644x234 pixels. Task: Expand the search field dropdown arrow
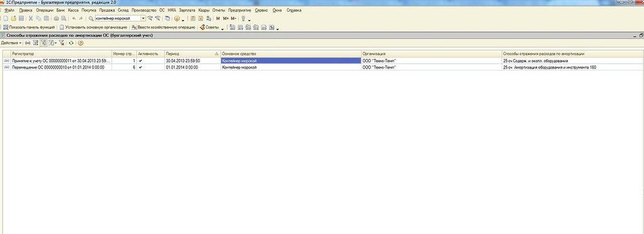(143, 18)
